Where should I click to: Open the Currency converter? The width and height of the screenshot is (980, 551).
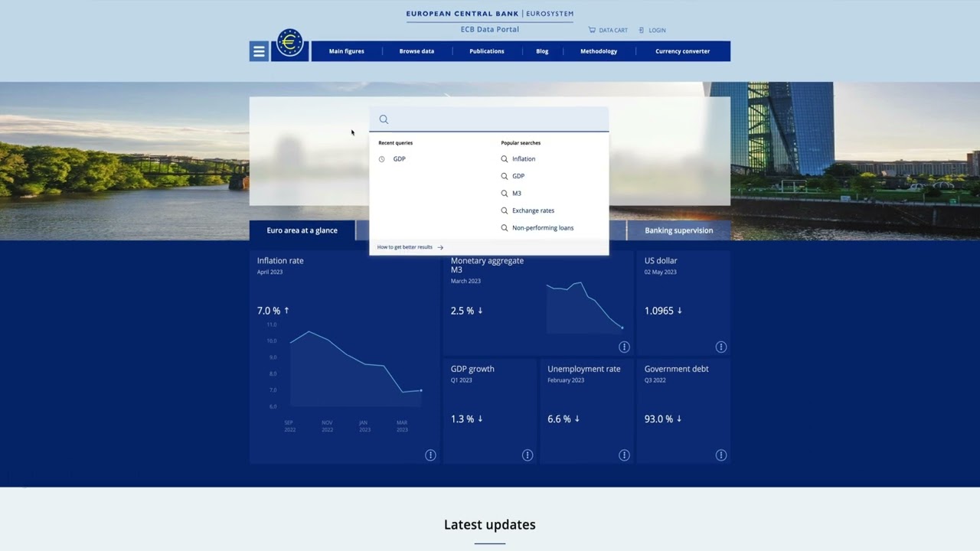pos(682,51)
